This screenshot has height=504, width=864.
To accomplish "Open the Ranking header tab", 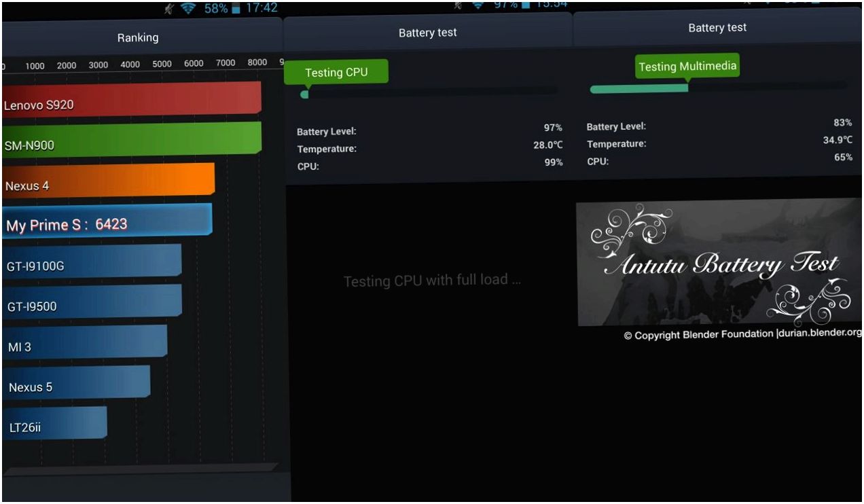I will pyautogui.click(x=138, y=38).
